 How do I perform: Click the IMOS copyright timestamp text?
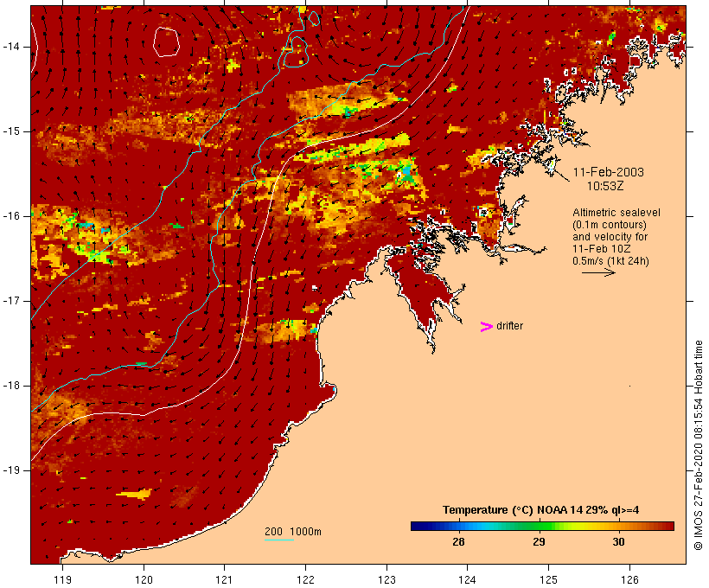coord(699,445)
